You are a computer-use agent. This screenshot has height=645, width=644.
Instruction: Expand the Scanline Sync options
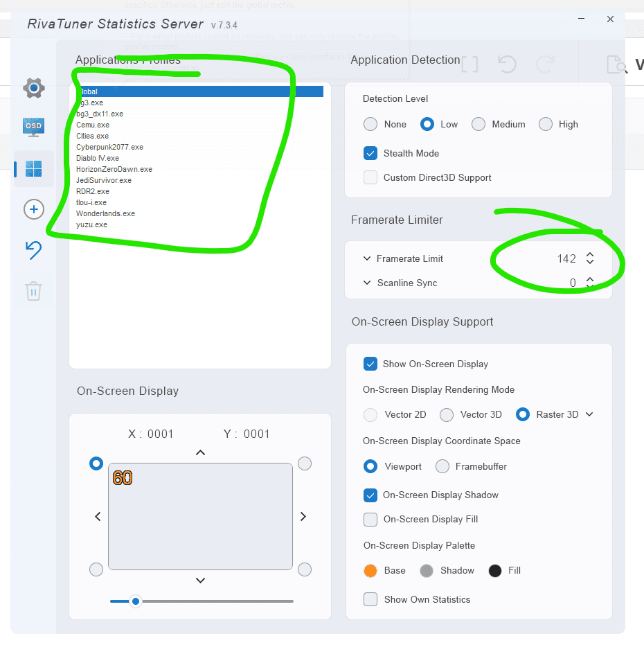pyautogui.click(x=367, y=283)
